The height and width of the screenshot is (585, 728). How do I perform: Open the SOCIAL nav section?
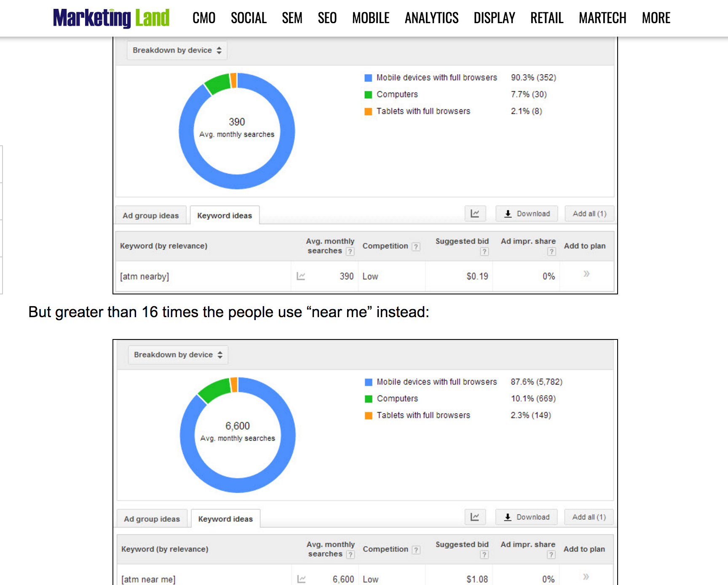pyautogui.click(x=249, y=18)
